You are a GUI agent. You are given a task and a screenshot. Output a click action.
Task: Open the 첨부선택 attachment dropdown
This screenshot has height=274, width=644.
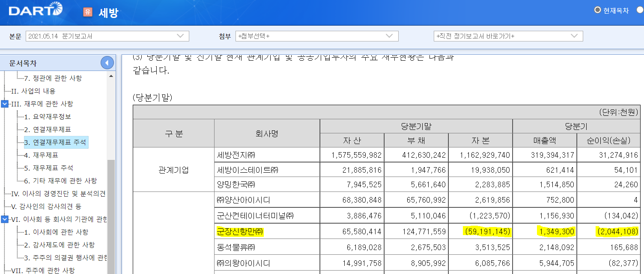tap(317, 36)
